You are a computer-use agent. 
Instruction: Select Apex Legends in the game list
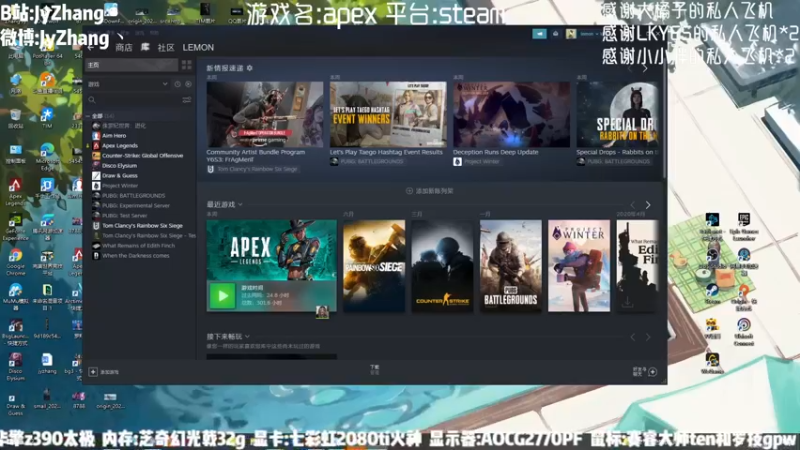coord(119,145)
